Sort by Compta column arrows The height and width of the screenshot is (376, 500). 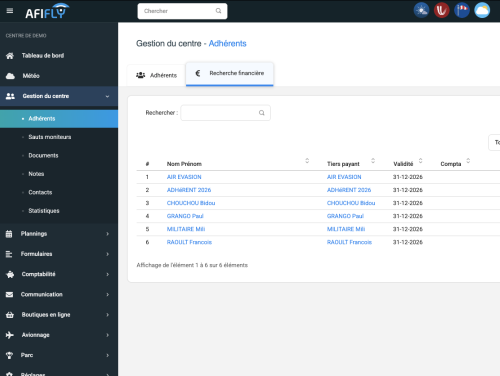tap(468, 161)
